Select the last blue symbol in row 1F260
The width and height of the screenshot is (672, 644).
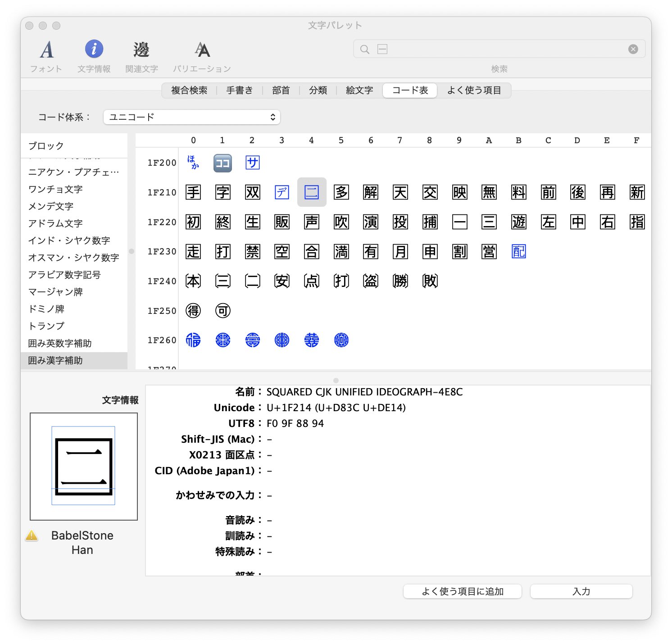coord(341,340)
